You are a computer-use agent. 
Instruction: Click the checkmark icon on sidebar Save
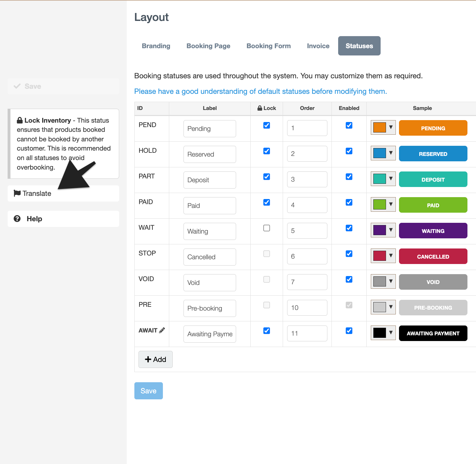pos(17,86)
